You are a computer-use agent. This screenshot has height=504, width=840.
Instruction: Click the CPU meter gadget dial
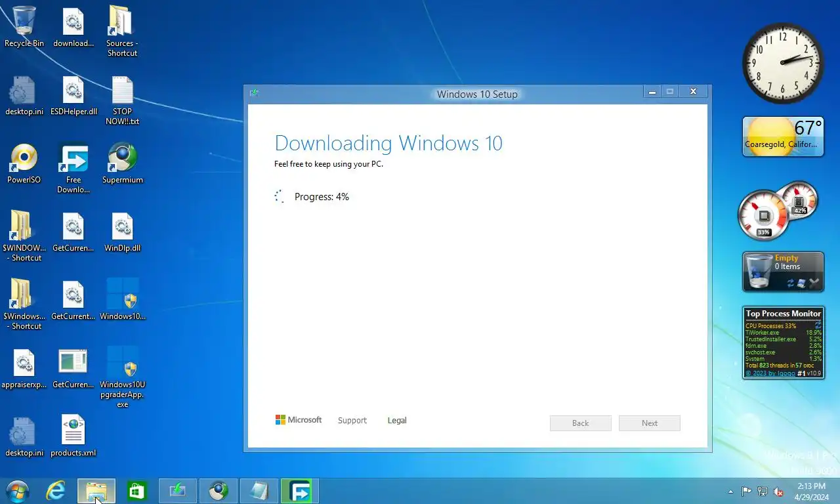click(763, 215)
